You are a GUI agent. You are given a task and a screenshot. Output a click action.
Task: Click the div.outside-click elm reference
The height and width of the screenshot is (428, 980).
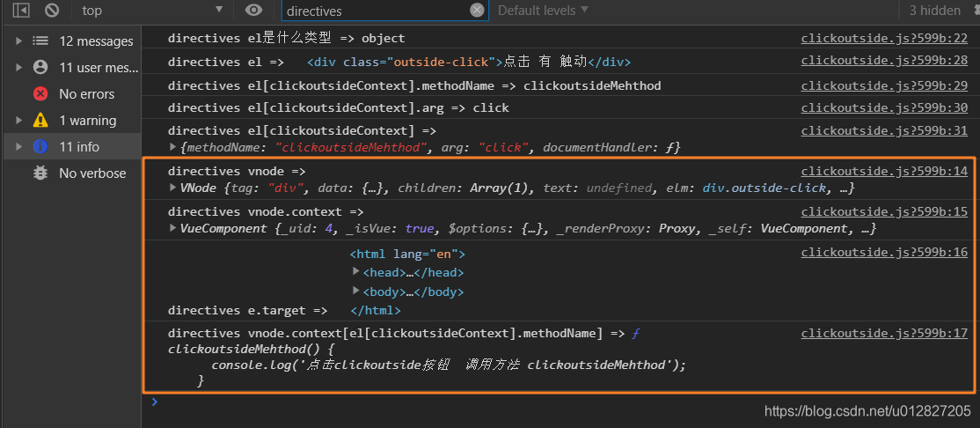tap(765, 188)
